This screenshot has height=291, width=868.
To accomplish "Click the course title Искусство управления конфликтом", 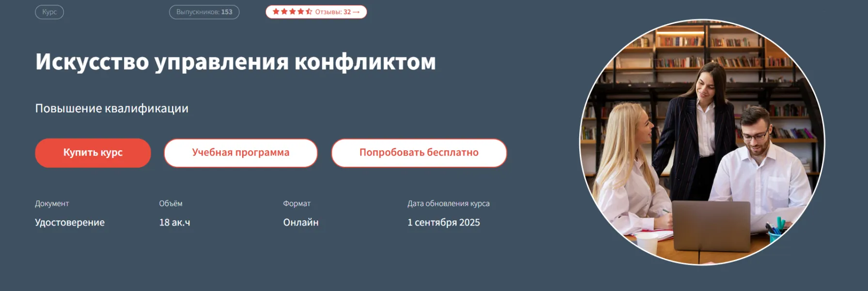I will (x=235, y=62).
